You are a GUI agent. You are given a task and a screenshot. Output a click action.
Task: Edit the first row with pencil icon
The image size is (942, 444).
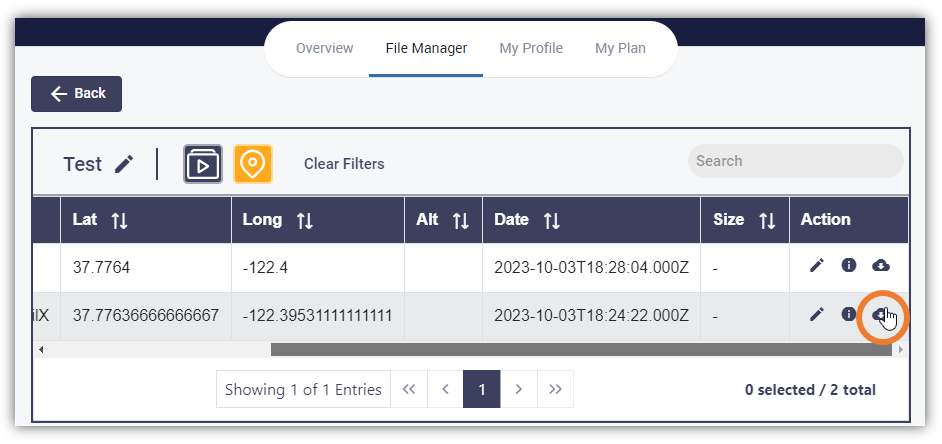click(x=816, y=265)
